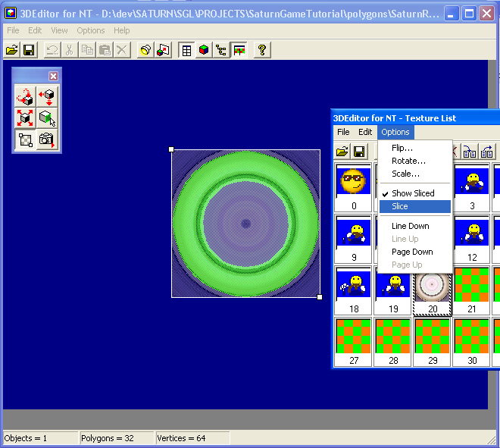Viewport: 500px width, 448px height.
Task: Collapse the Options menu in Texture List
Action: coord(395,132)
